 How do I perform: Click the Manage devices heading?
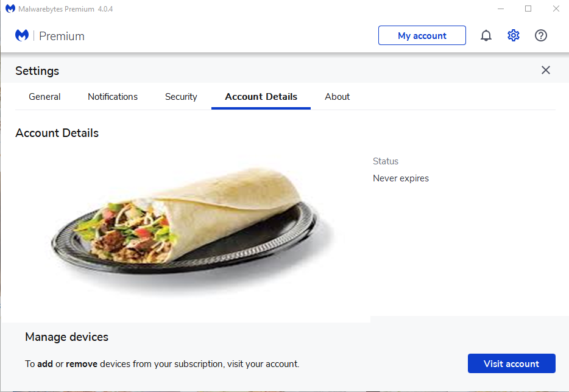pyautogui.click(x=66, y=337)
